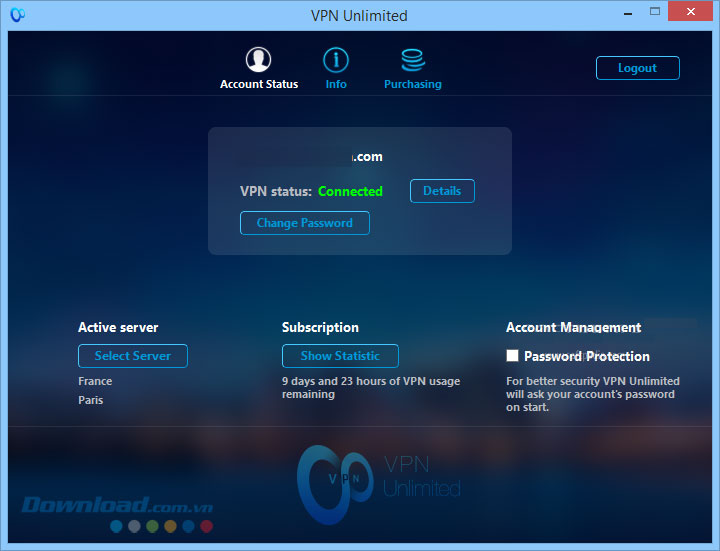Image resolution: width=720 pixels, height=551 pixels.
Task: Switch to the Purchasing tab label
Action: [412, 85]
